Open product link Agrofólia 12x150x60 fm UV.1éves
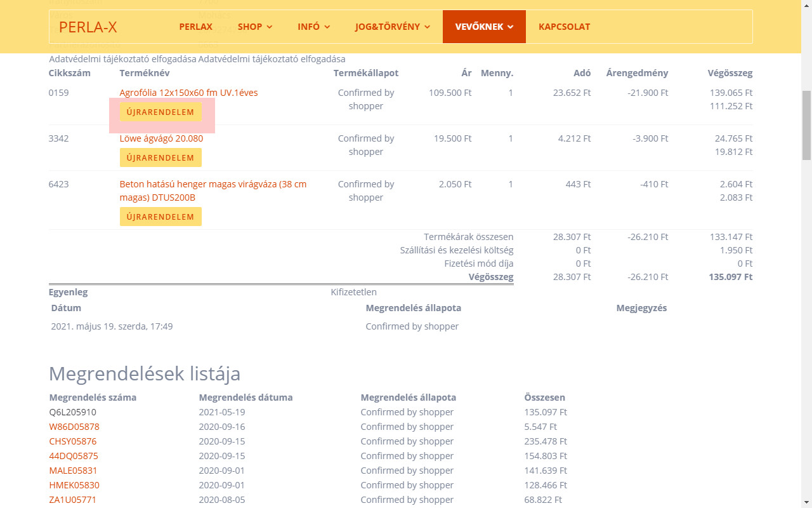This screenshot has width=812, height=508. (x=188, y=93)
